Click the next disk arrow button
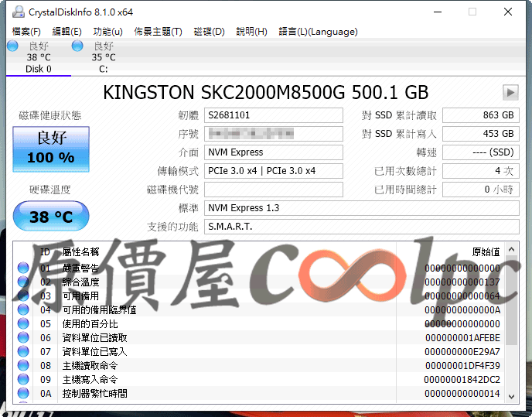 tap(510, 92)
